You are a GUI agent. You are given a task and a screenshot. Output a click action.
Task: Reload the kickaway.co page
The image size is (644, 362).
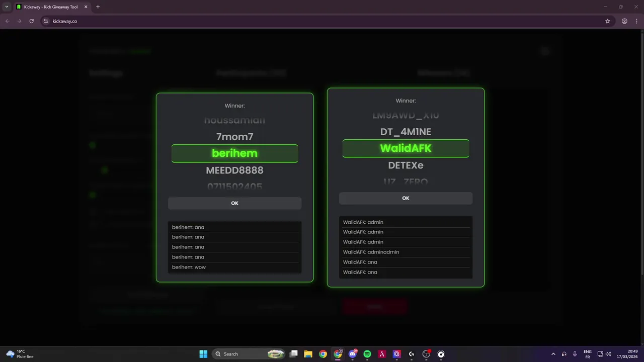click(x=31, y=21)
